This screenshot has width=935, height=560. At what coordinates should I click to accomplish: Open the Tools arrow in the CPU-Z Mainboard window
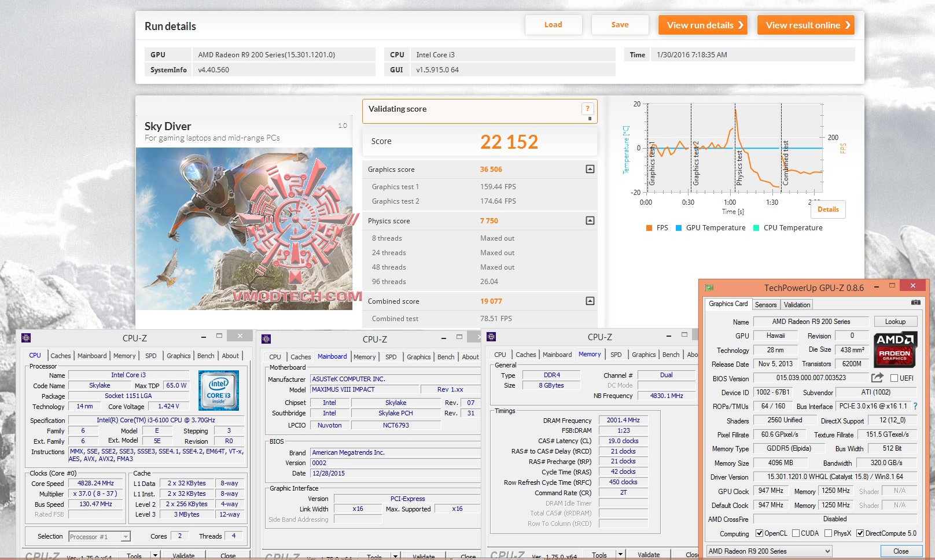tap(395, 557)
